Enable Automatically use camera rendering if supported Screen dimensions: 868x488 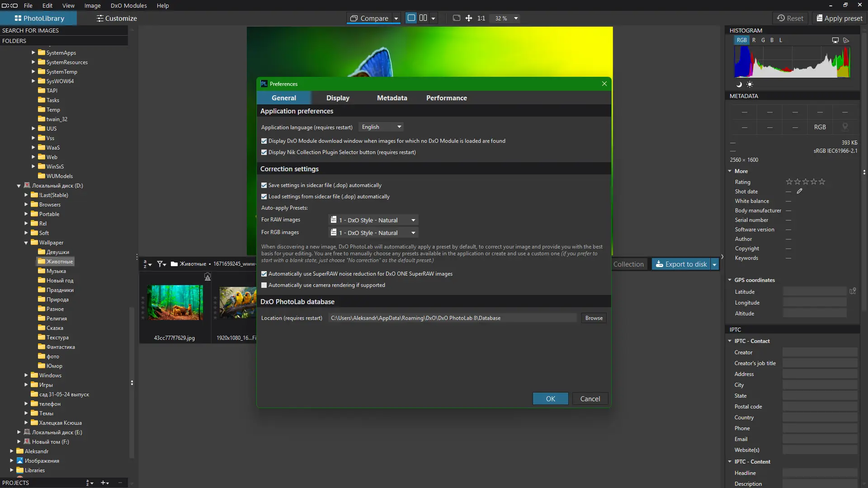264,285
